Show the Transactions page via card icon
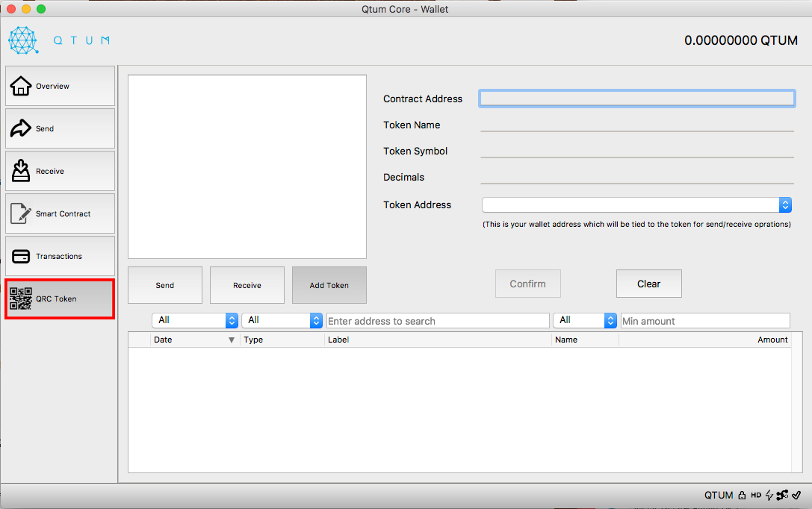This screenshot has height=509, width=812. pyautogui.click(x=60, y=256)
